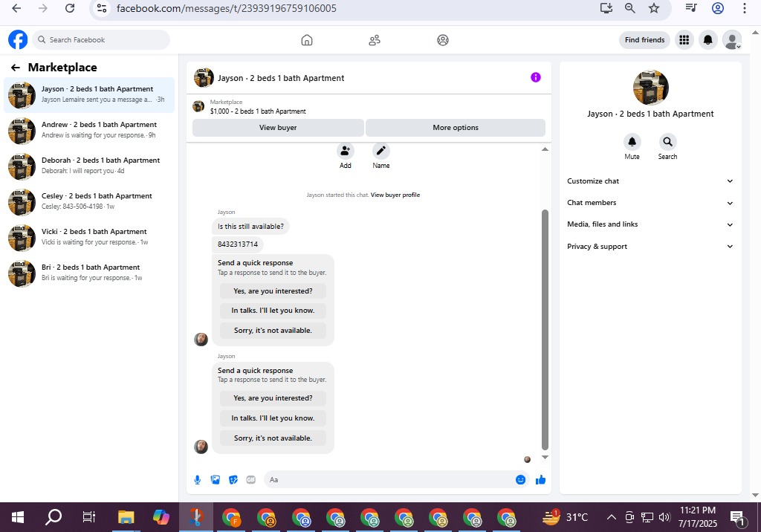The image size is (761, 532).
Task: Add people to the chat
Action: (x=345, y=151)
